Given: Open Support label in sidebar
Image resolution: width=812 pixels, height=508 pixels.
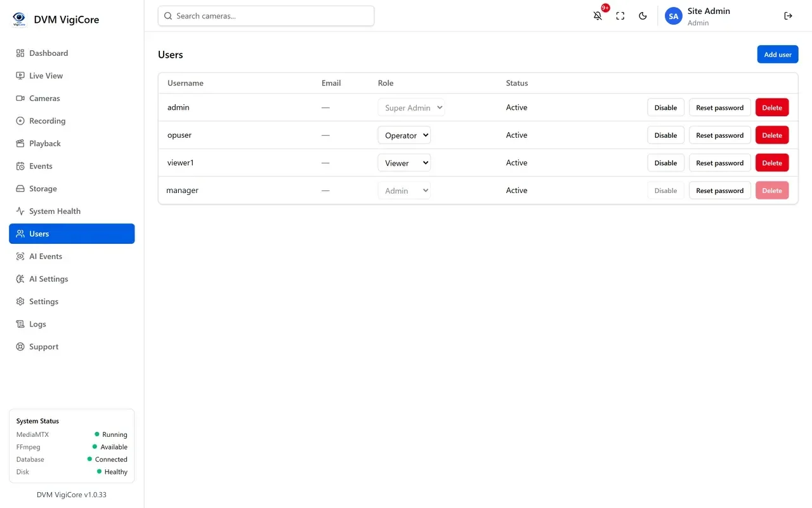Looking at the screenshot, I should [x=44, y=347].
